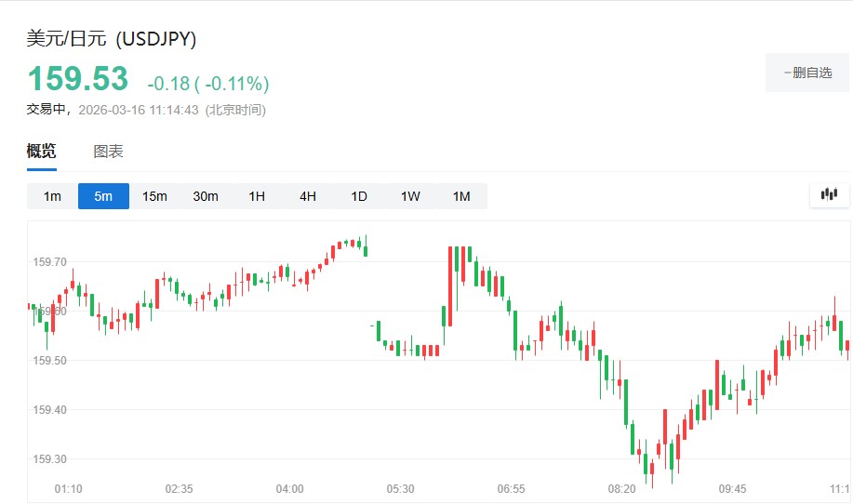Open the 概览 overview tab
This screenshot has height=504, width=853.
click(41, 152)
